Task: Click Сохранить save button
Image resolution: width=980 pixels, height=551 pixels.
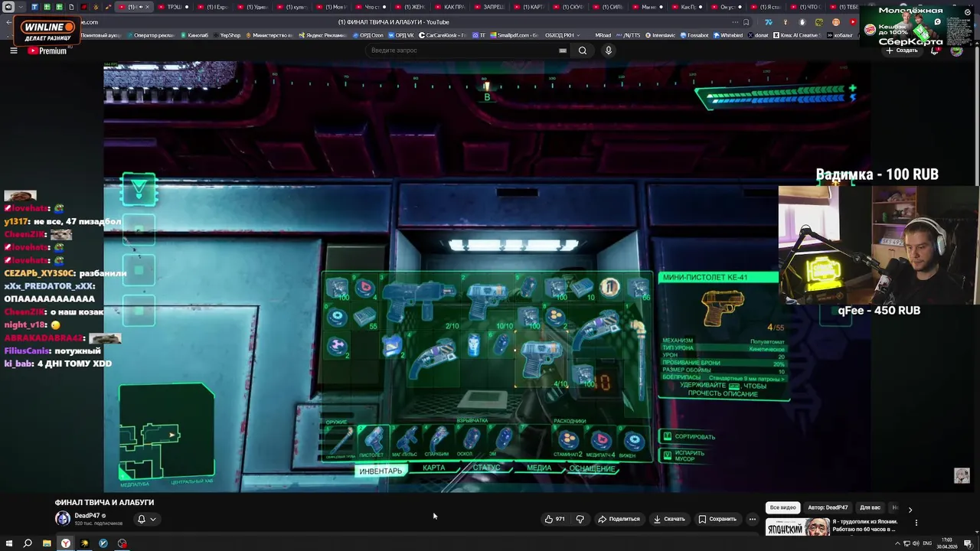Action: (717, 519)
